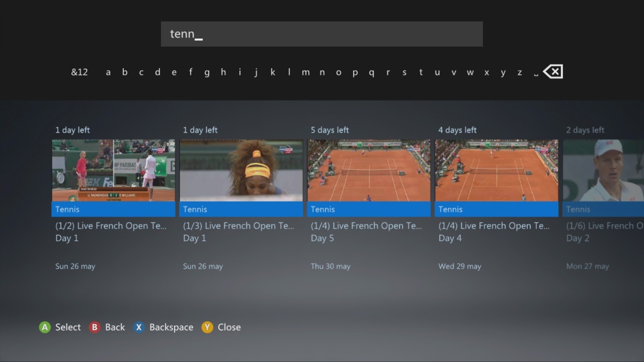Click letter y on the keyboard row
The height and width of the screenshot is (362, 644).
[x=503, y=73]
